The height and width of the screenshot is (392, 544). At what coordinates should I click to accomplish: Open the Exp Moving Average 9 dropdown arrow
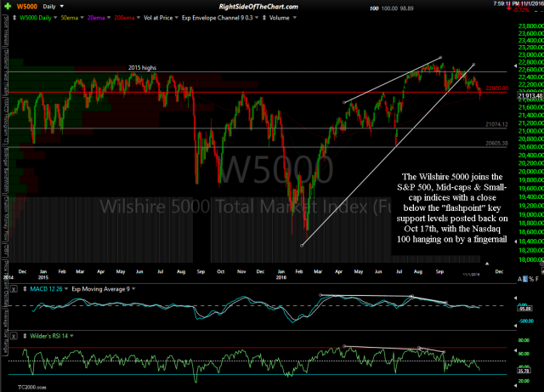pos(133,289)
